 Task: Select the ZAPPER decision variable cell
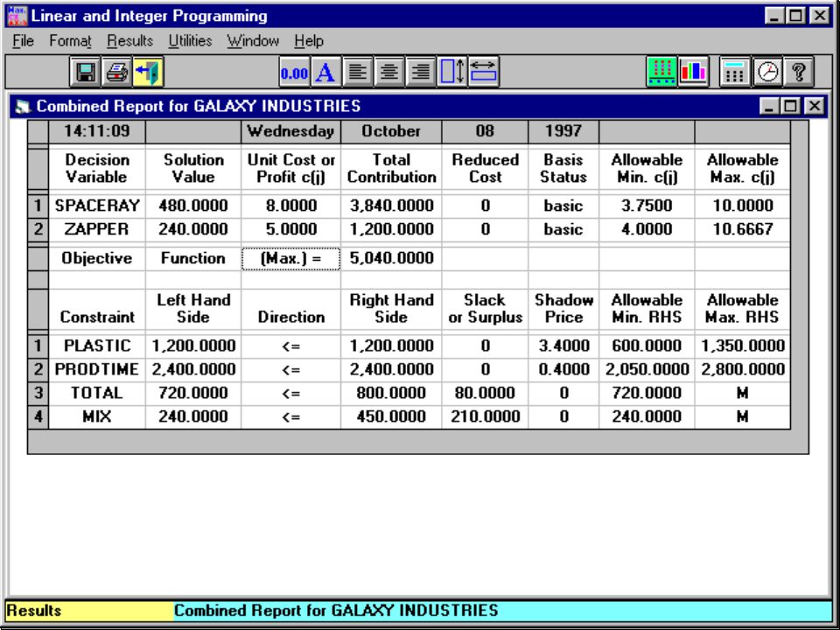(x=97, y=229)
